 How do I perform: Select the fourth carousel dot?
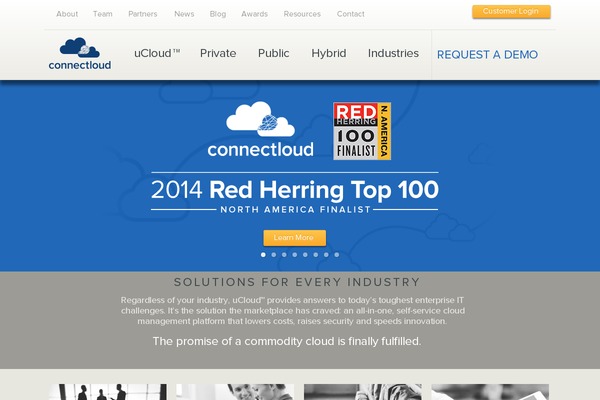(295, 255)
